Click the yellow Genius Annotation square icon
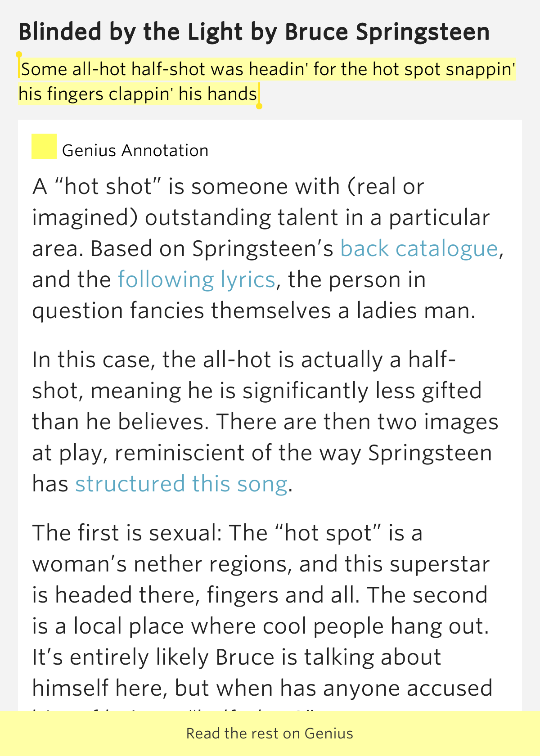 (44, 146)
